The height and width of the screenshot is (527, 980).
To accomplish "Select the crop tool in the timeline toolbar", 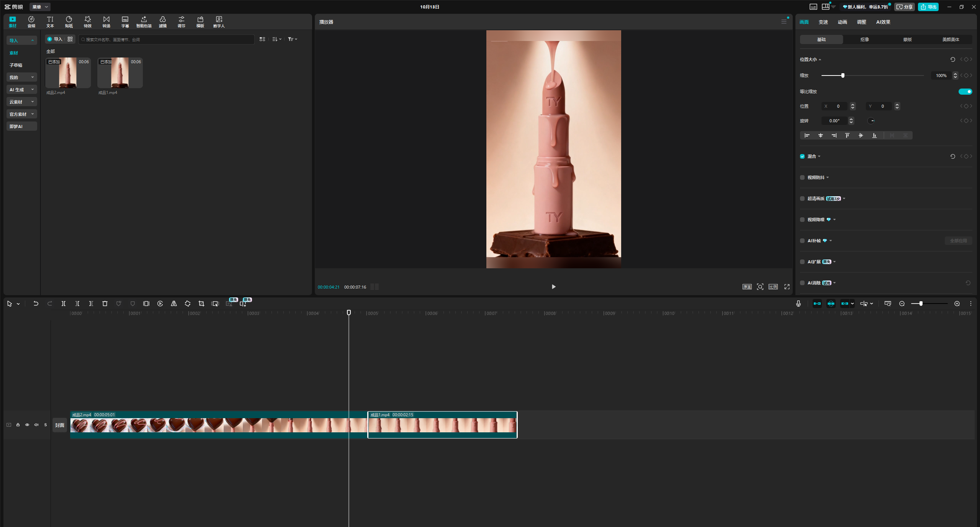I will (x=201, y=304).
